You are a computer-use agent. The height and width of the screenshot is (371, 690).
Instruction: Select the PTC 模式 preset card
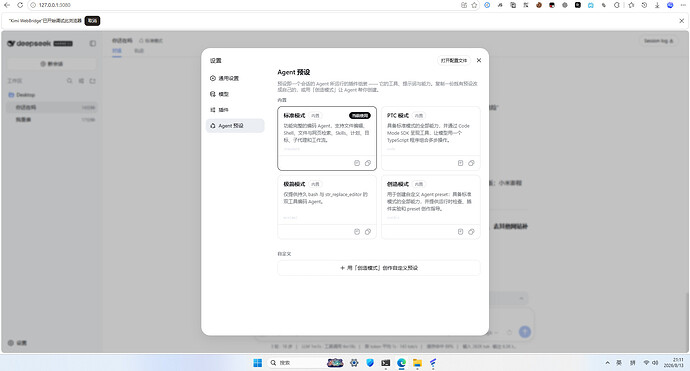(430, 138)
